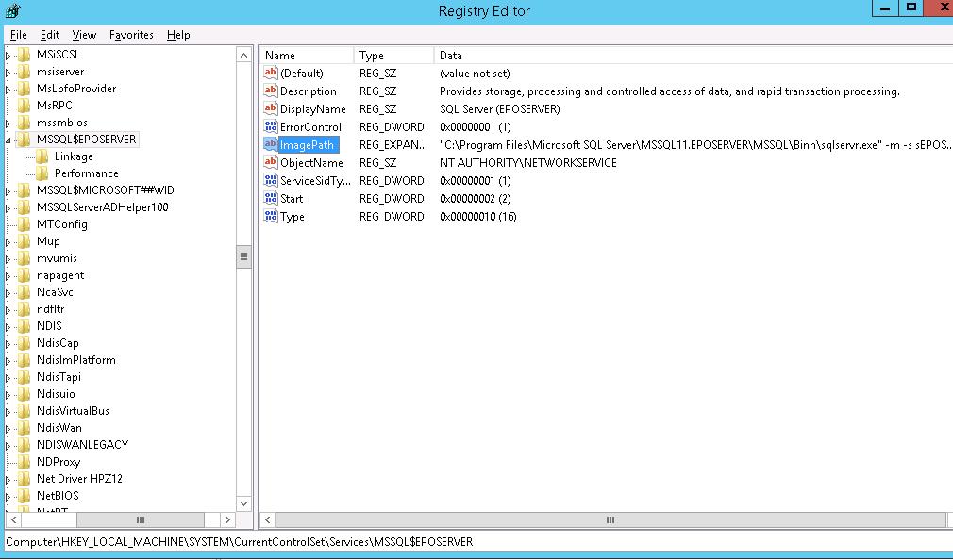The width and height of the screenshot is (953, 560).
Task: Click tree pane scroll left arrow
Action: (14, 519)
